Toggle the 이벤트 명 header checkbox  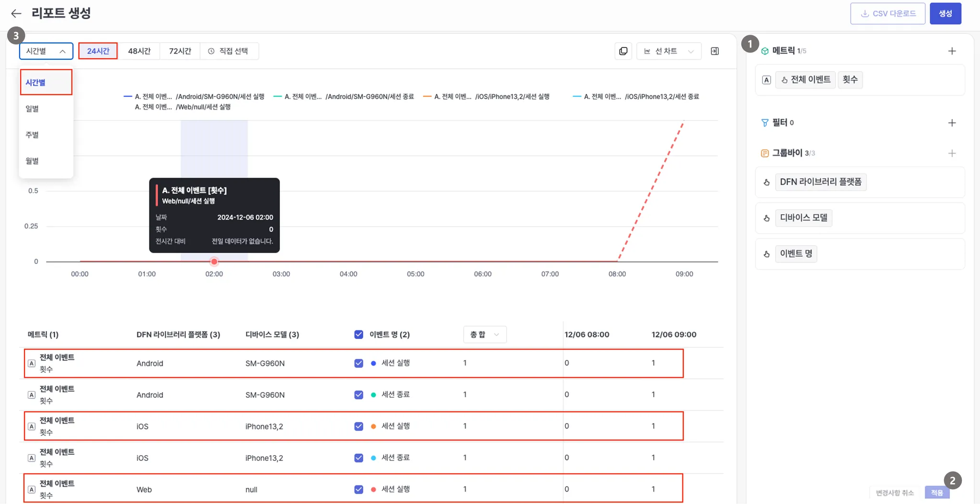pos(358,335)
